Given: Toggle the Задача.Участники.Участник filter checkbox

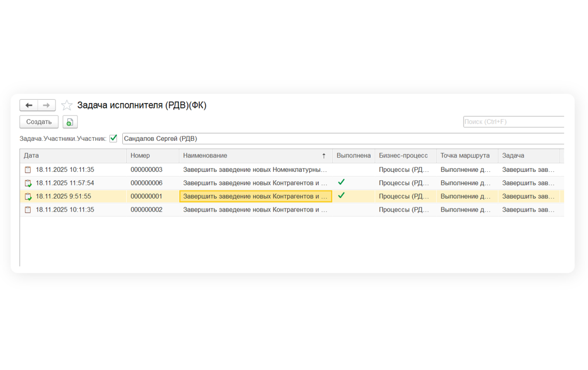Looking at the screenshot, I should [113, 139].
